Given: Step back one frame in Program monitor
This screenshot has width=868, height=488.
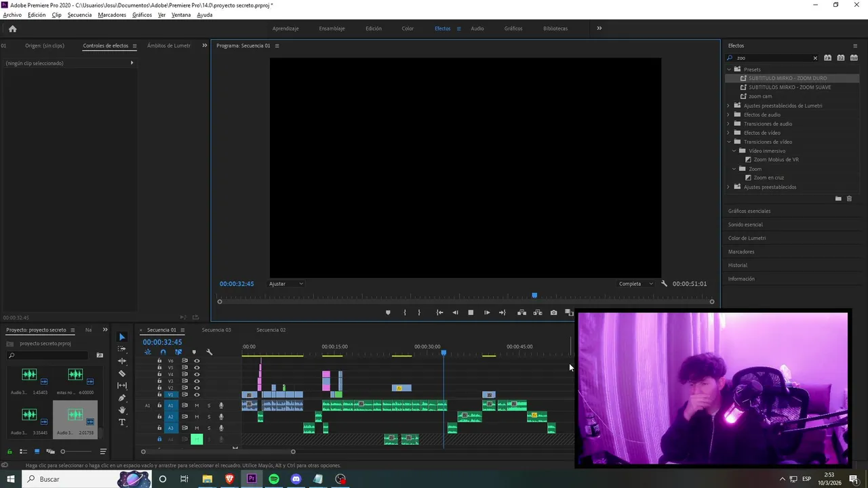Looking at the screenshot, I should tap(455, 312).
